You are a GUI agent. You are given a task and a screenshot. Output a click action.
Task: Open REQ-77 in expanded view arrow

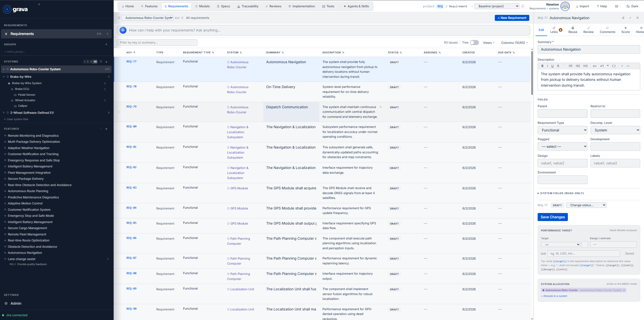click(630, 18)
